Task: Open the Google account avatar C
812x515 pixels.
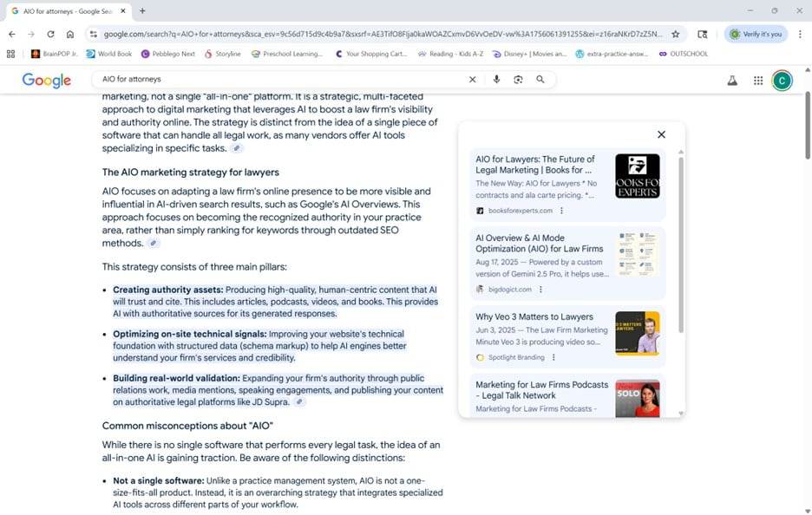Action: coord(782,81)
